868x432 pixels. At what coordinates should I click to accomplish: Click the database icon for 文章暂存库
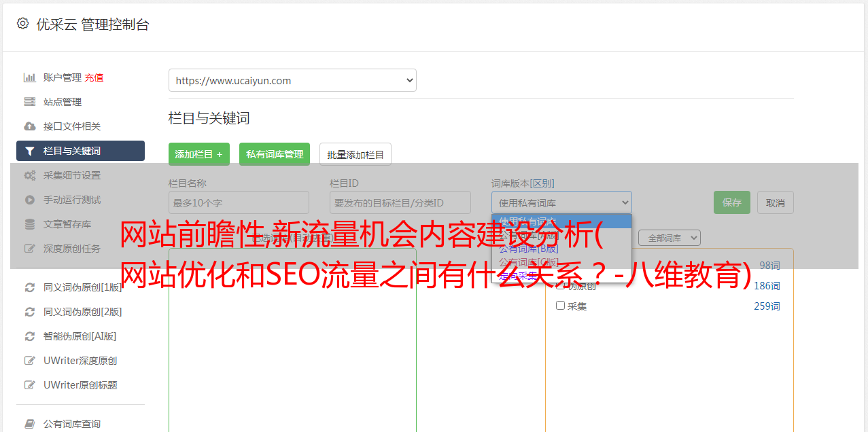(29, 224)
